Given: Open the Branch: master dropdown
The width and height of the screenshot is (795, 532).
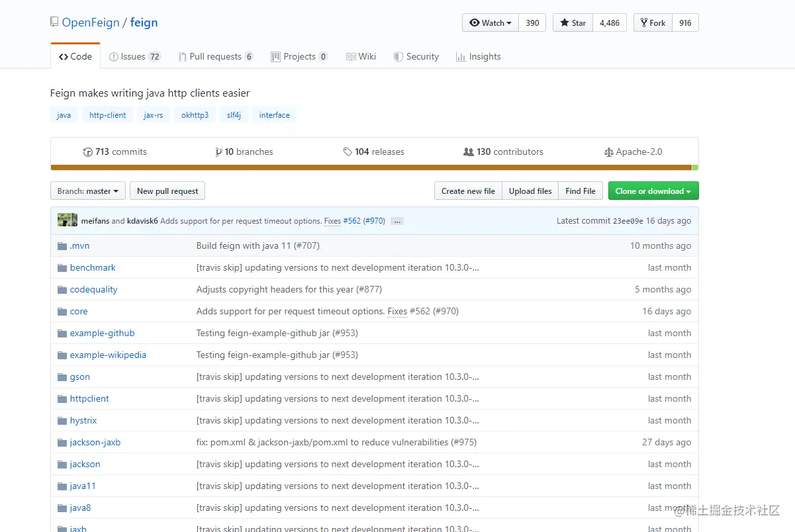Looking at the screenshot, I should click(87, 191).
